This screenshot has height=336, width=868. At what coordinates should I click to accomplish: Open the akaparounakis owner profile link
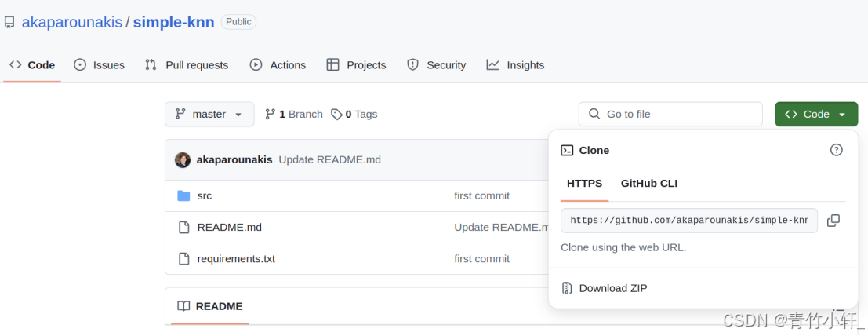72,22
